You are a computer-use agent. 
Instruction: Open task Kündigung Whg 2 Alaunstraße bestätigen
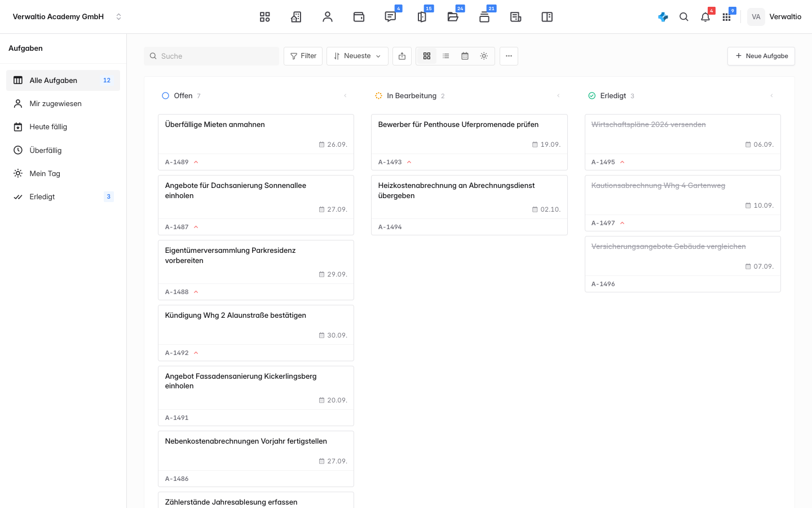[x=256, y=333]
